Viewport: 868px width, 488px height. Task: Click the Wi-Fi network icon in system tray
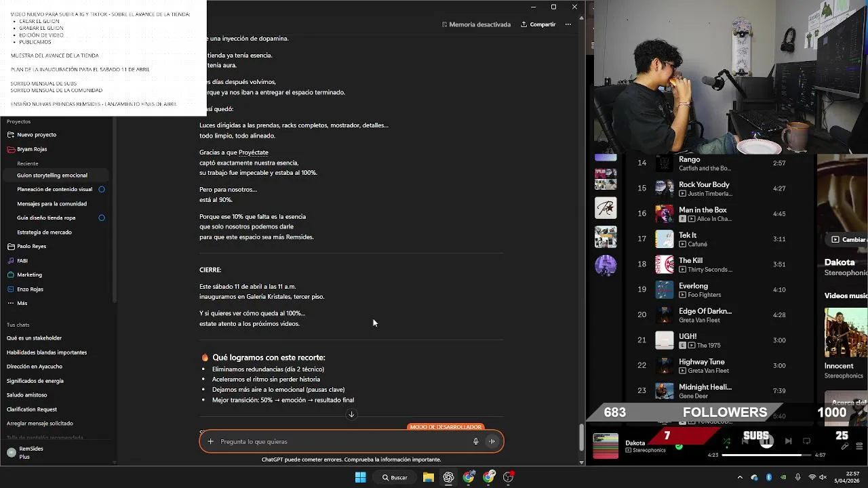(x=812, y=477)
